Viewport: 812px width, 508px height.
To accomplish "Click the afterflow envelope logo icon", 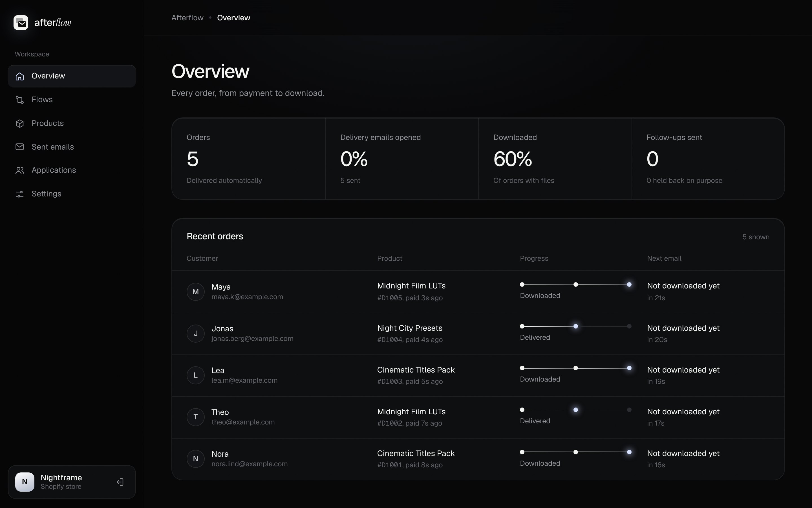I will coord(21,23).
